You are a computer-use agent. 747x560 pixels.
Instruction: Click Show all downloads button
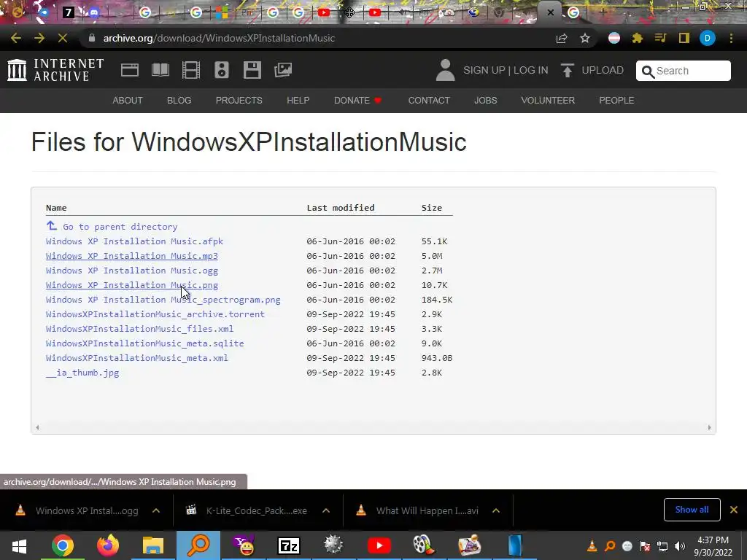pos(692,510)
